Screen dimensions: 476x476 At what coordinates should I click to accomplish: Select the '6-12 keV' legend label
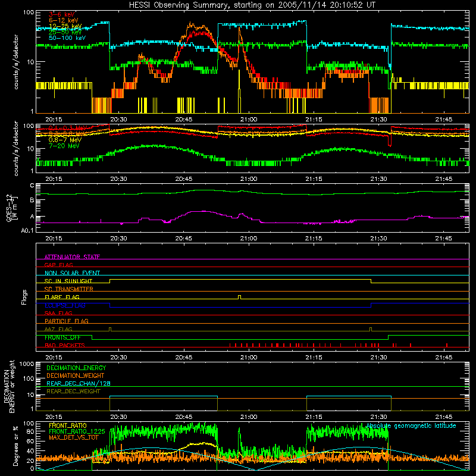pos(64,20)
